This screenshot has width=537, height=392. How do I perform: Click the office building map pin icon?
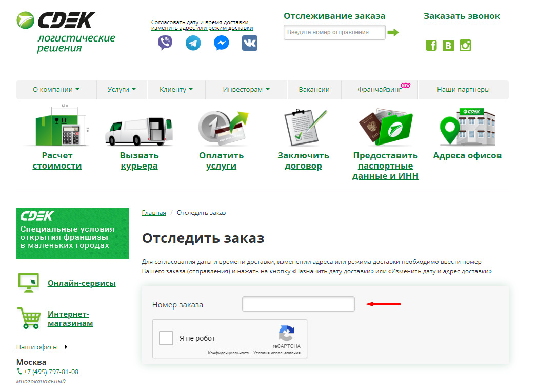tap(467, 127)
